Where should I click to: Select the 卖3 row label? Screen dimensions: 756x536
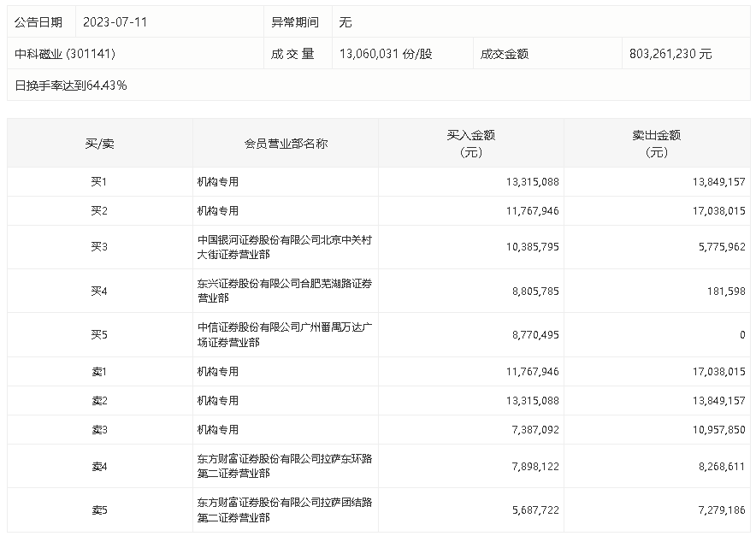[99, 429]
